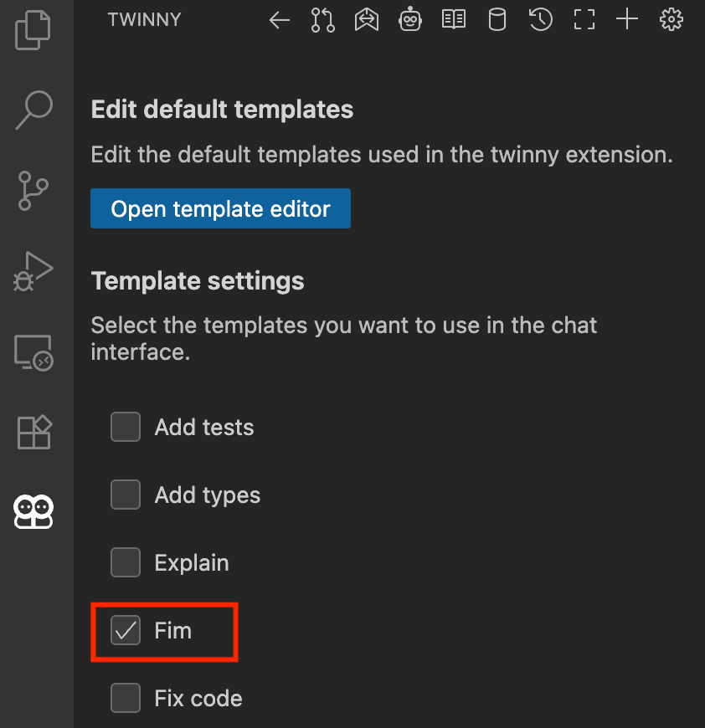Click the database cylinder icon
Viewport: 705px width, 728px height.
497,20
